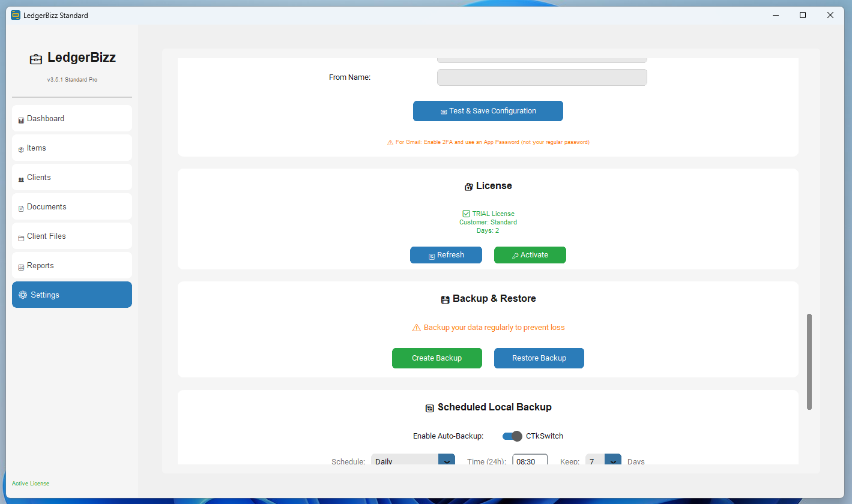Switch to the Documents section

coord(72,206)
